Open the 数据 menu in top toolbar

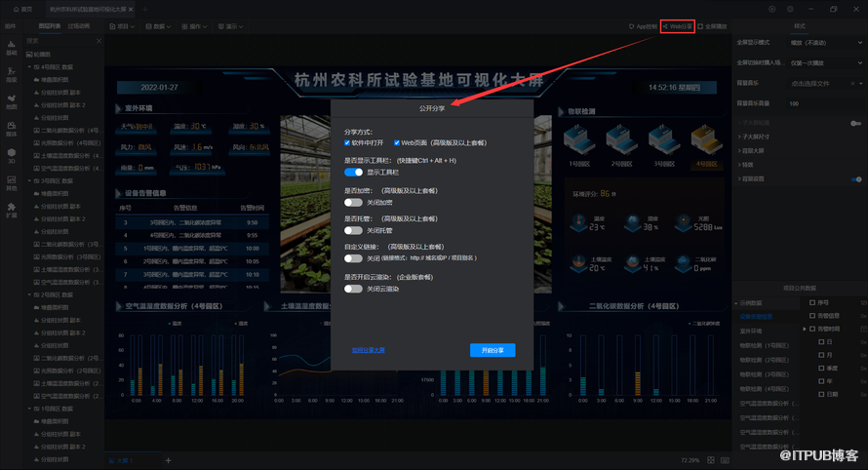pos(157,26)
